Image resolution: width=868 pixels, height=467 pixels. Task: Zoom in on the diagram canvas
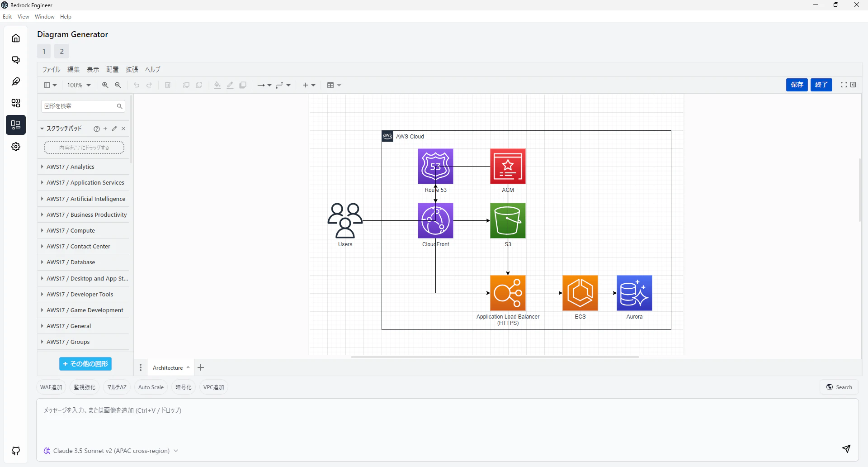[105, 85]
